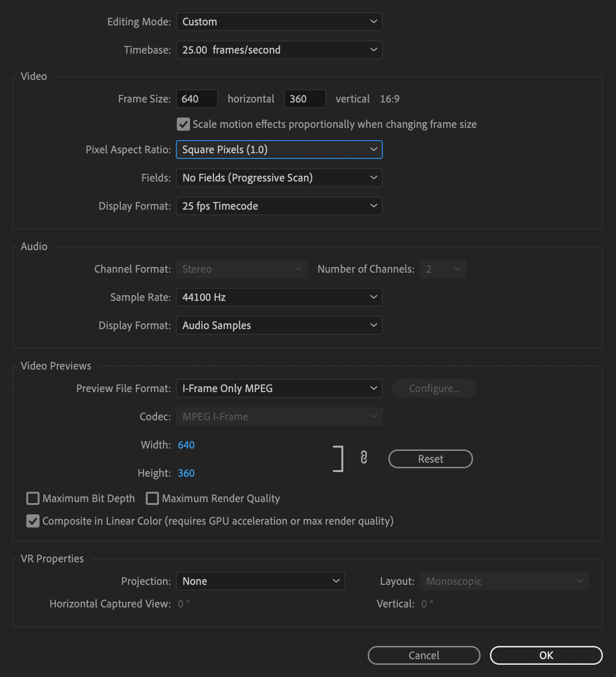Screen dimensions: 616x677
Task: Open the Editing Mode dropdown
Action: [x=279, y=22]
